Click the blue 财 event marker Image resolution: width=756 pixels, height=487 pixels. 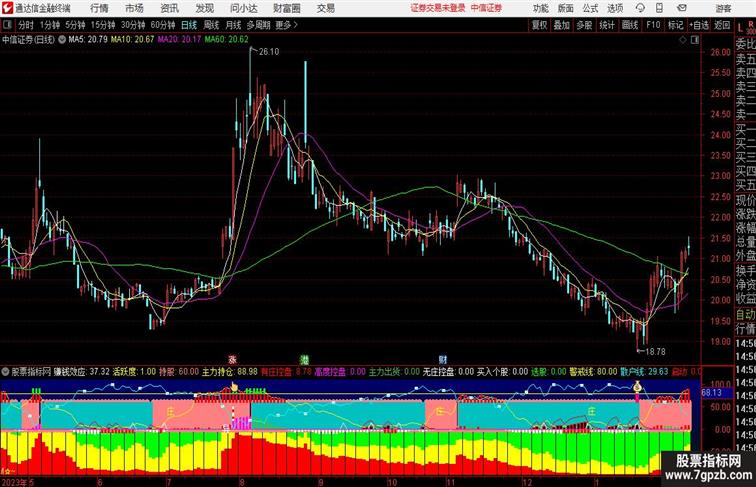point(443,360)
